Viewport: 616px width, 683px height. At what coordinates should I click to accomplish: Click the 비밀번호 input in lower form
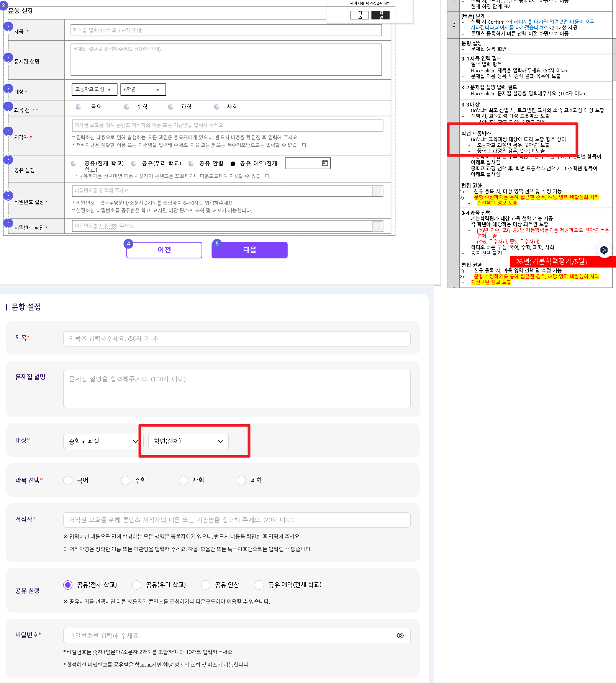point(237,636)
